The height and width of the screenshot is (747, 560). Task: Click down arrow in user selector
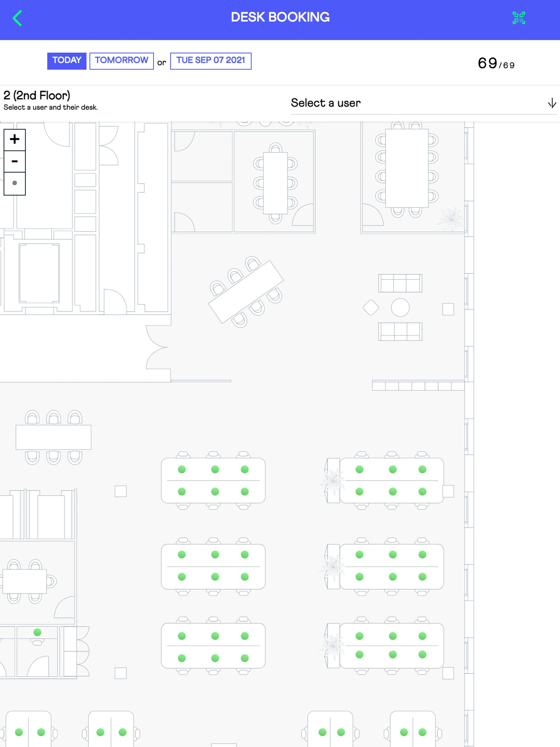(x=552, y=103)
